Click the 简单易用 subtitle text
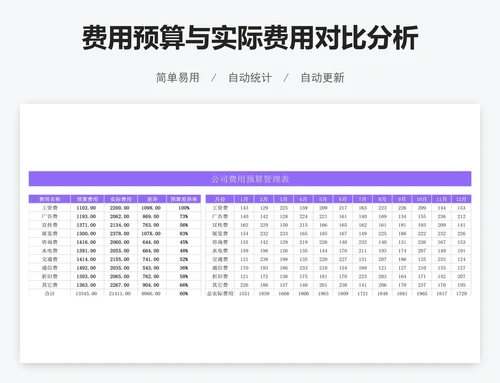This screenshot has height=383, width=500. [x=178, y=78]
